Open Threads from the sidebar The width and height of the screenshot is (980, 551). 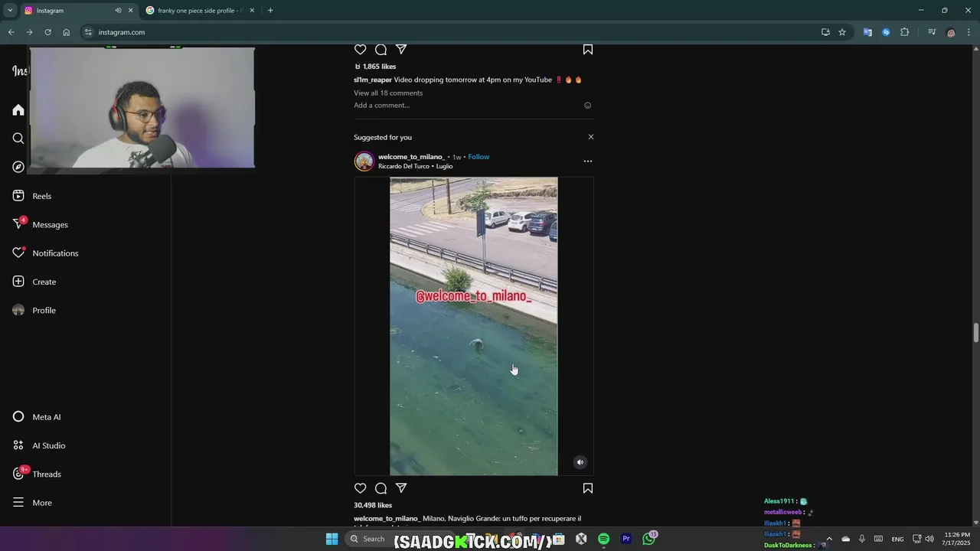(x=37, y=474)
